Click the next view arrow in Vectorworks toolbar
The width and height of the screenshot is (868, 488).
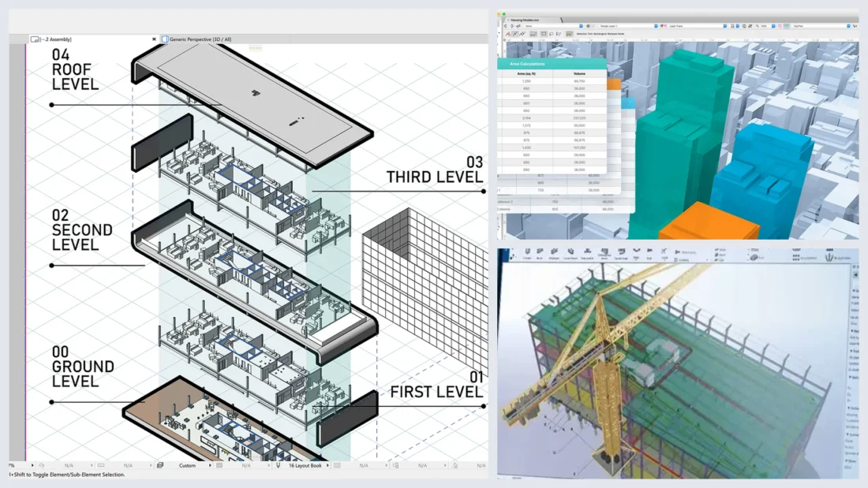[x=511, y=26]
